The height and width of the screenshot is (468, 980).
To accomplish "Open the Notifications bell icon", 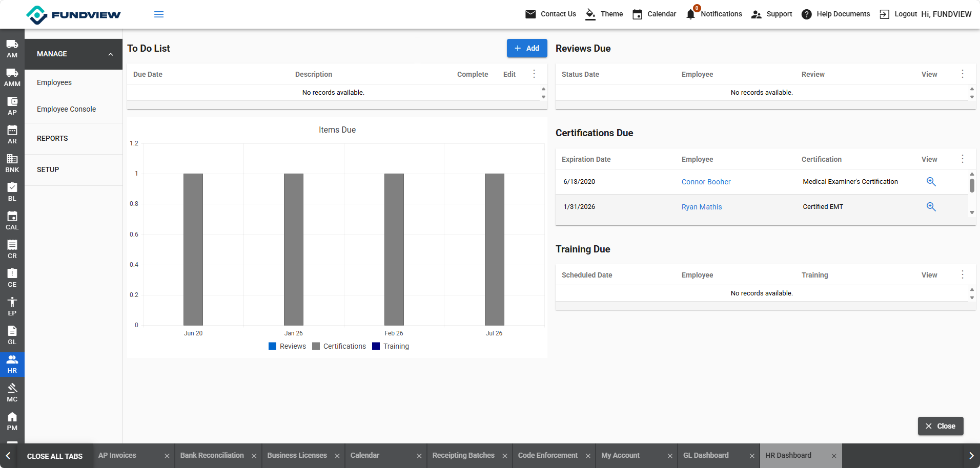I will [691, 14].
